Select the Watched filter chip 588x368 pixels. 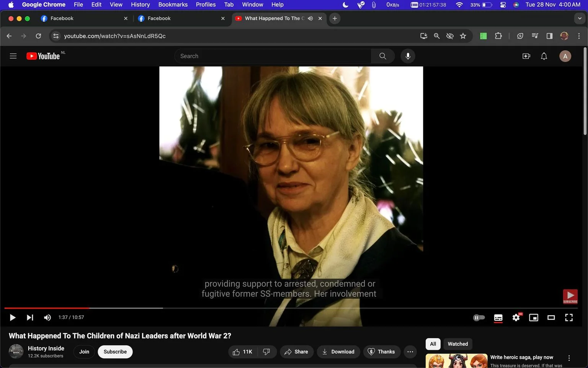click(x=458, y=344)
